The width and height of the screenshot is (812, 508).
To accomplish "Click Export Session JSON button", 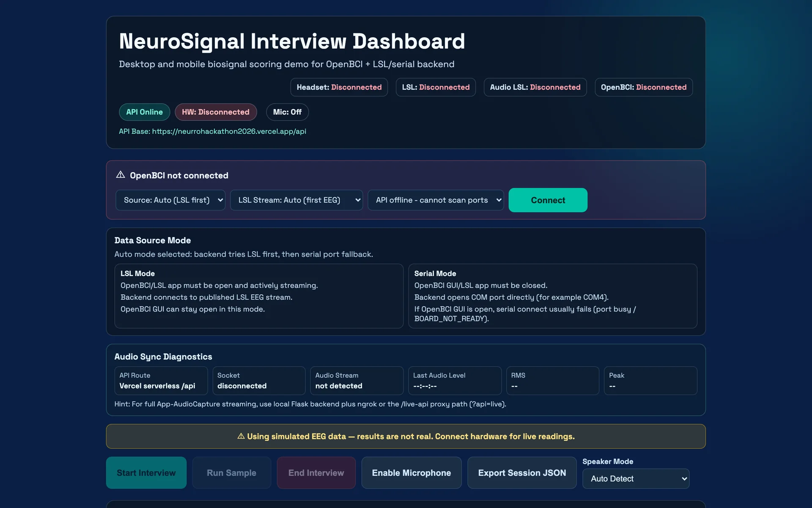I will pos(522,473).
